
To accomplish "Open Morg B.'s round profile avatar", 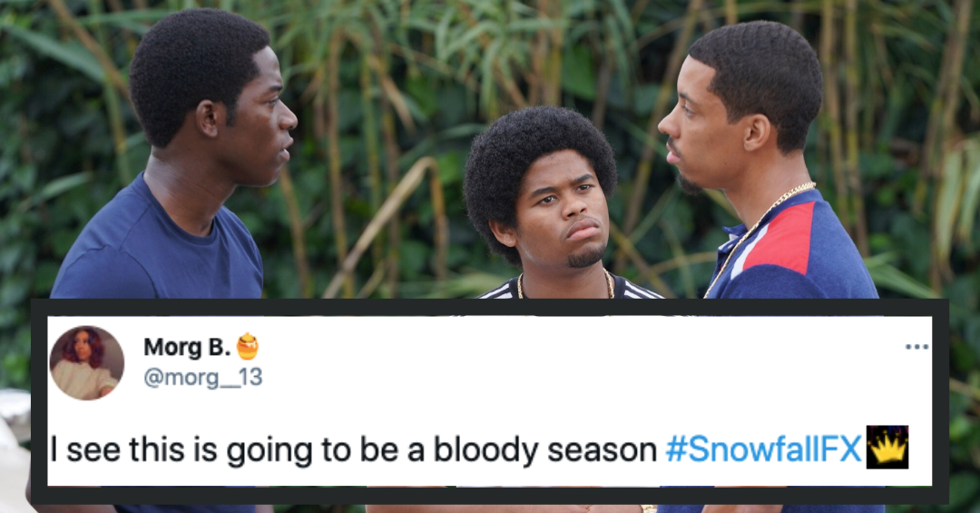I will tap(87, 363).
